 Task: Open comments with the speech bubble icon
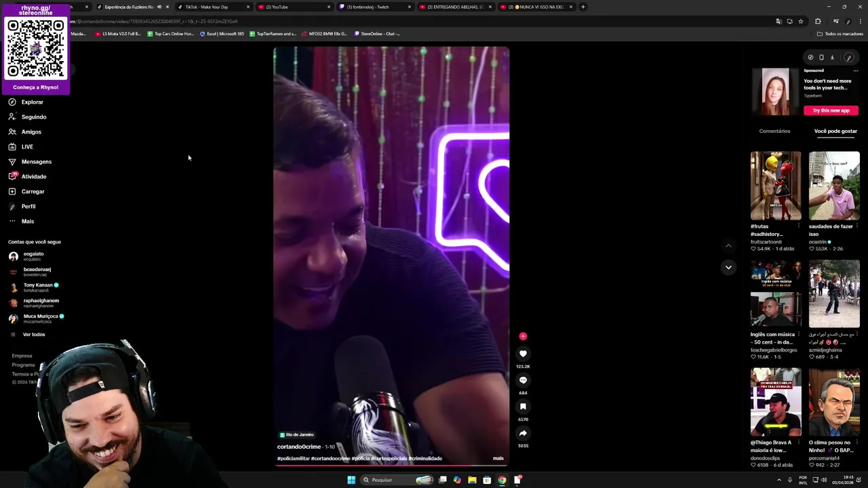(x=523, y=380)
